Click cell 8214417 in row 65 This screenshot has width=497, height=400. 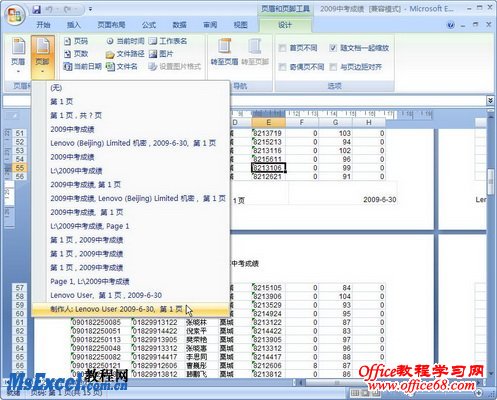[268, 357]
